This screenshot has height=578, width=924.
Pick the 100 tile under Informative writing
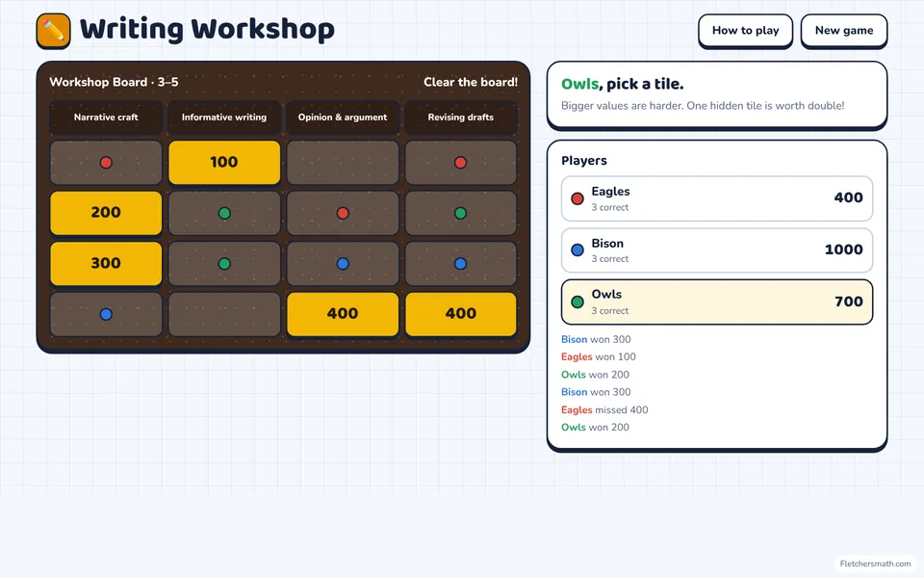pyautogui.click(x=224, y=162)
